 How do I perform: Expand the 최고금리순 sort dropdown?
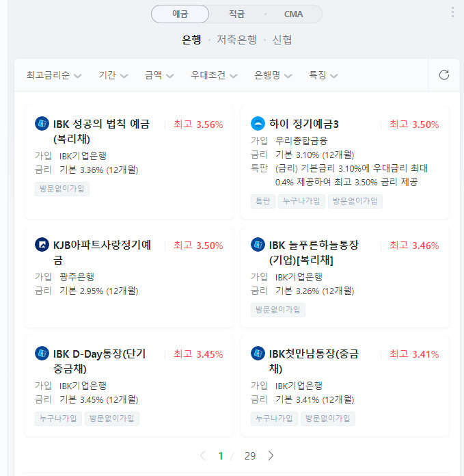[x=54, y=75]
